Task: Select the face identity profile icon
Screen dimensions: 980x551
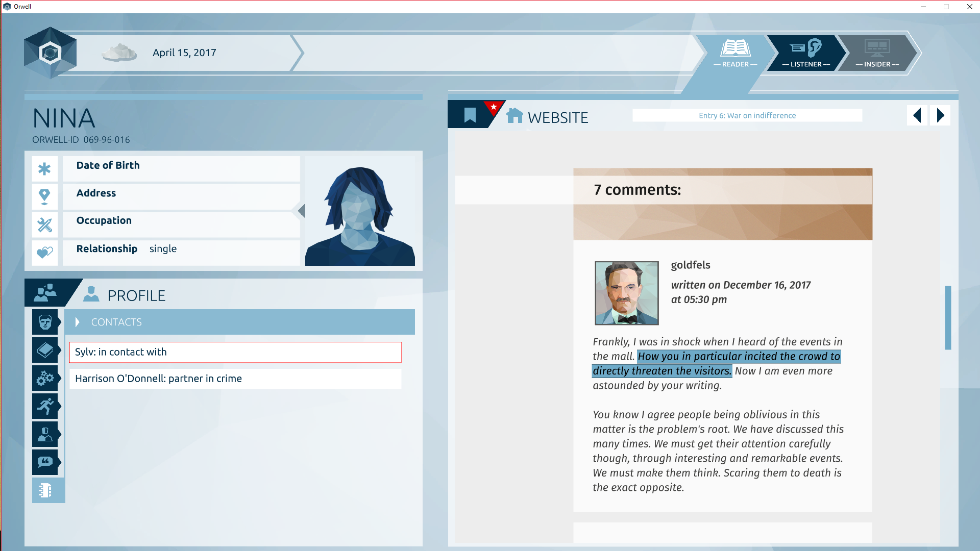Action: (45, 322)
